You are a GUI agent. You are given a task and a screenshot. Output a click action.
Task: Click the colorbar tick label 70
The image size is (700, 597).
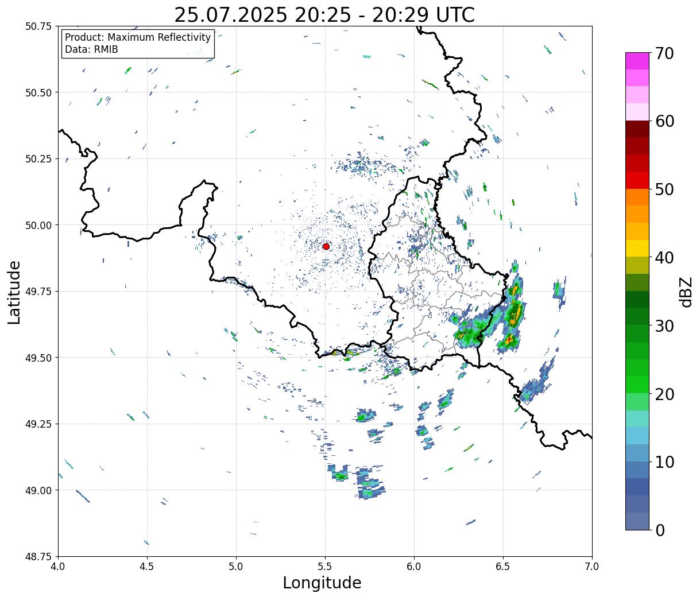pyautogui.click(x=665, y=53)
